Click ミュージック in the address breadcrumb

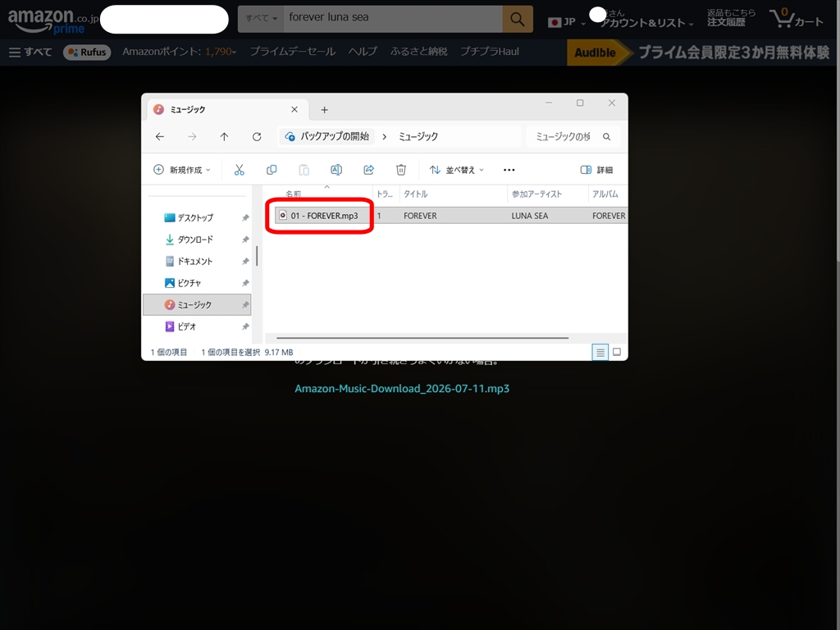point(418,137)
